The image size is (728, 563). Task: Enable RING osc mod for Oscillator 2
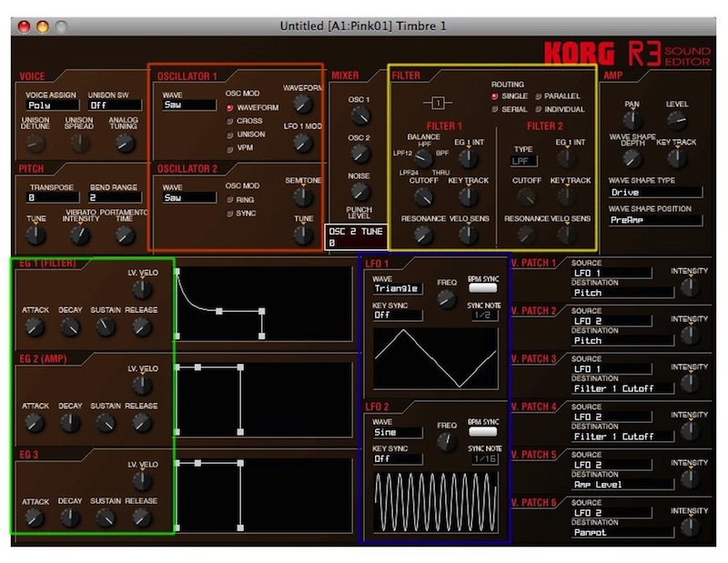[x=230, y=200]
